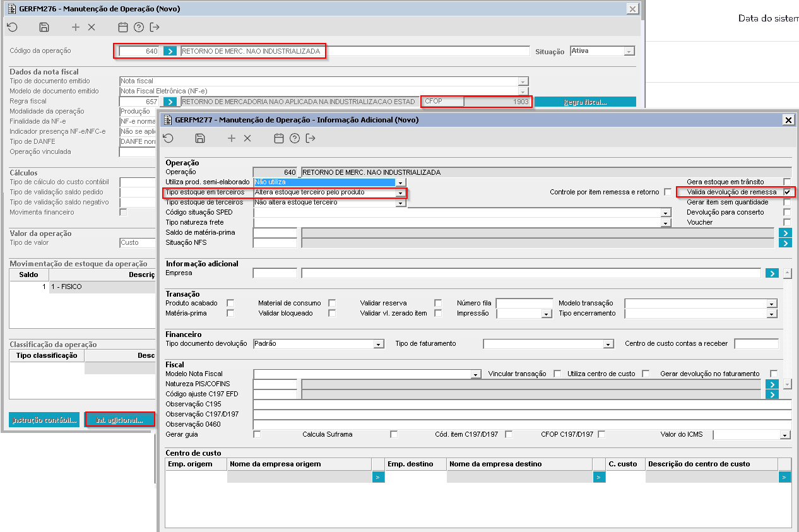Check Material de consumo
The height and width of the screenshot is (532, 799).
click(332, 303)
